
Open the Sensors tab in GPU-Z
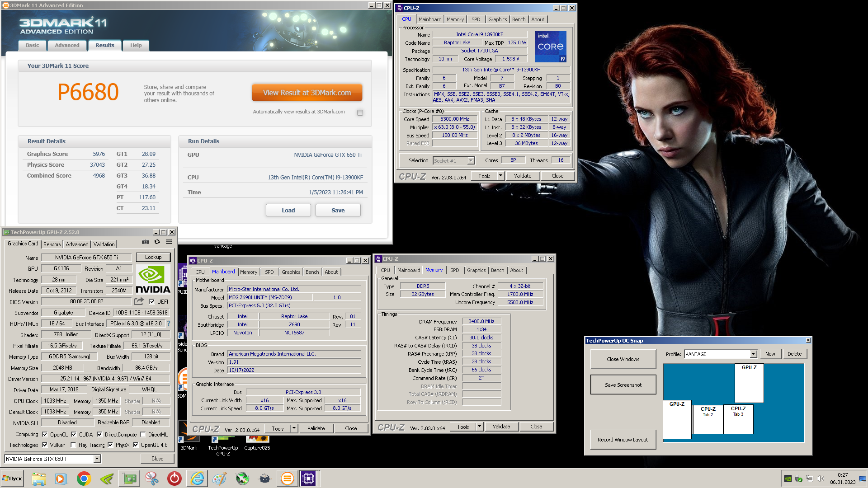coord(52,244)
